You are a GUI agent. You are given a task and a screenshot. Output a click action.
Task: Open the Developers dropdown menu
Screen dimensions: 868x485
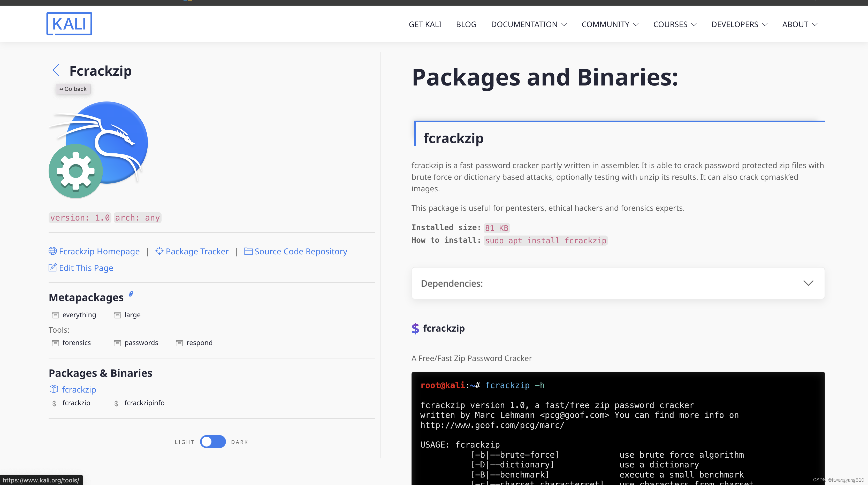pyautogui.click(x=739, y=24)
